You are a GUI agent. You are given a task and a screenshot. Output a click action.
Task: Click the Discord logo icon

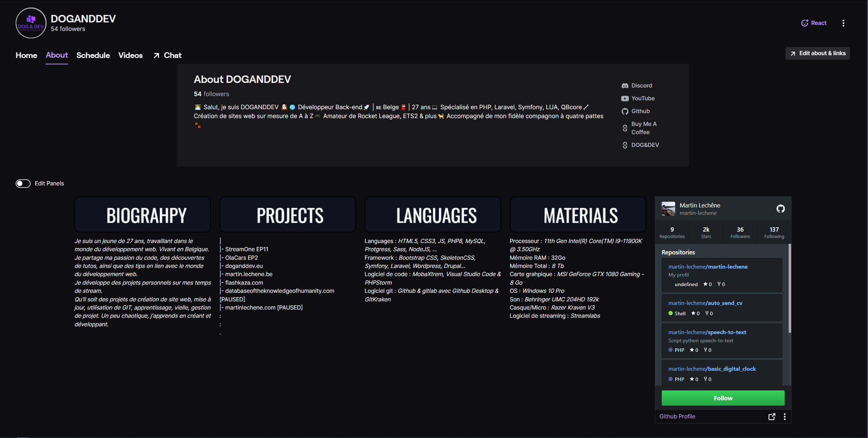[625, 86]
